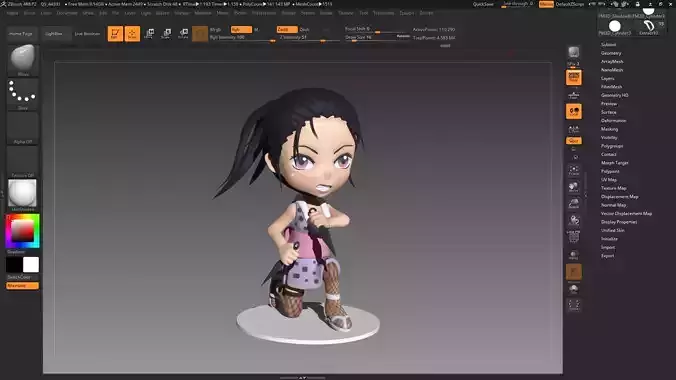
Task: Click Import in the Tool palette
Action: [608, 247]
